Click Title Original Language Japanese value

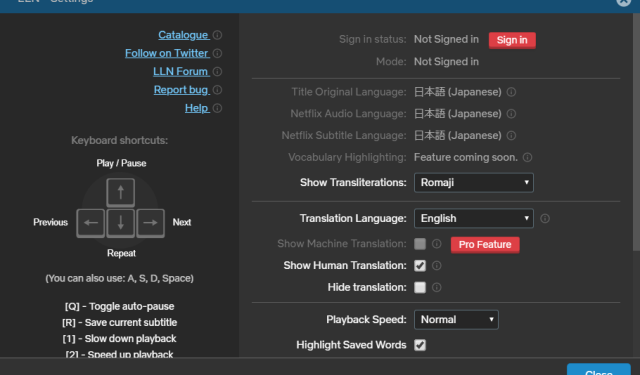[x=458, y=92]
